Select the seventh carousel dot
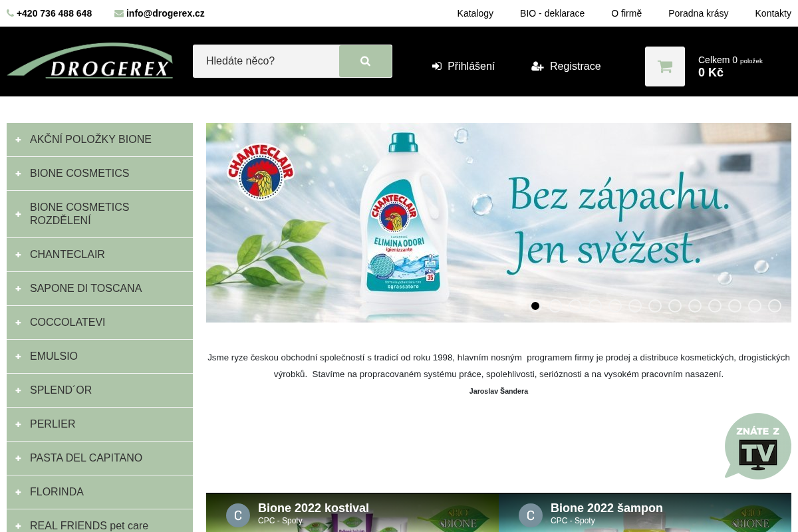This screenshot has width=798, height=532. tap(655, 306)
